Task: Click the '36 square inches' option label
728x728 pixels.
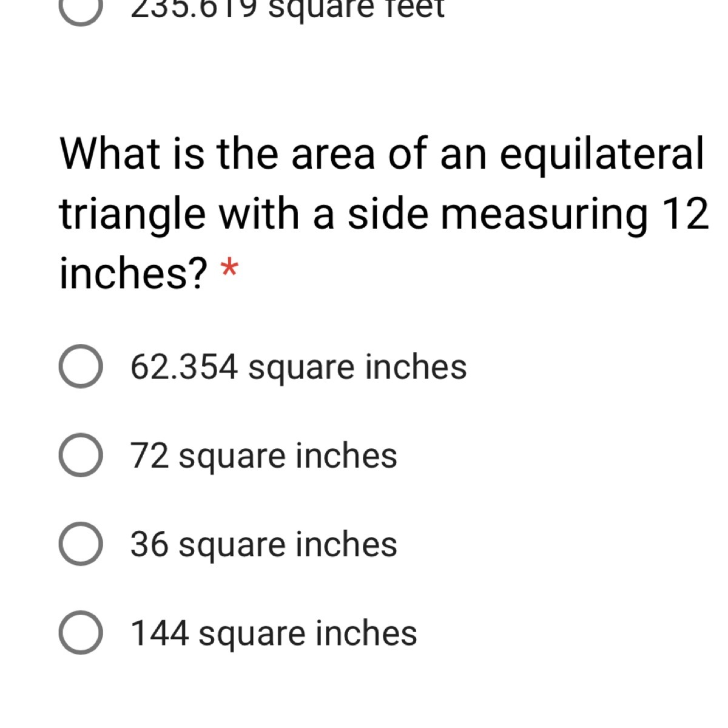Action: click(x=264, y=545)
